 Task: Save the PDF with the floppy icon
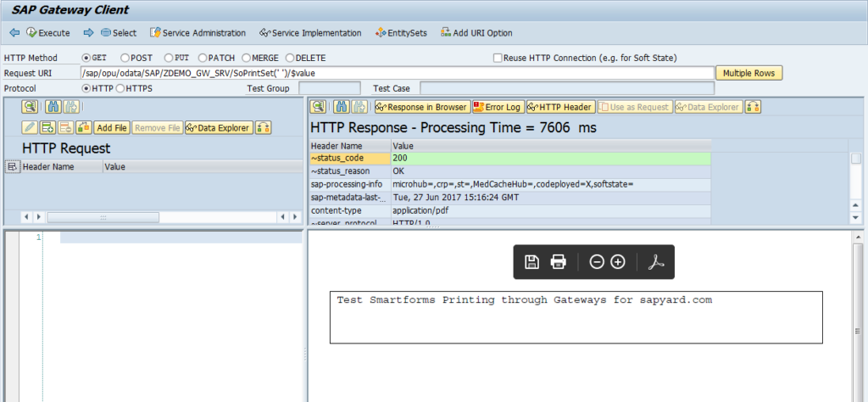pos(531,262)
